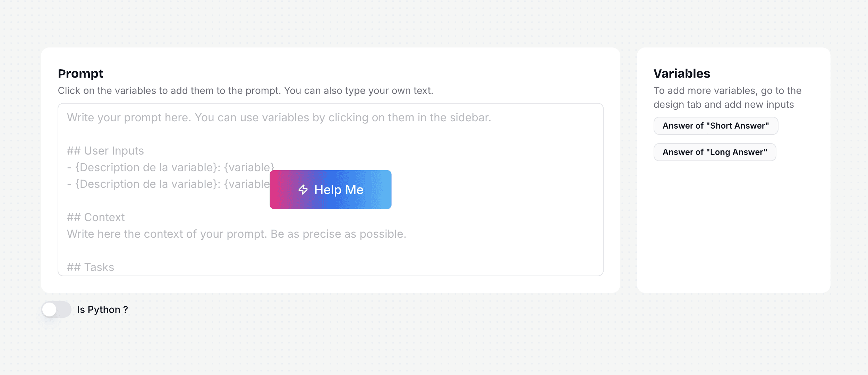Click the Is Python ? label
868x375 pixels.
(x=103, y=309)
